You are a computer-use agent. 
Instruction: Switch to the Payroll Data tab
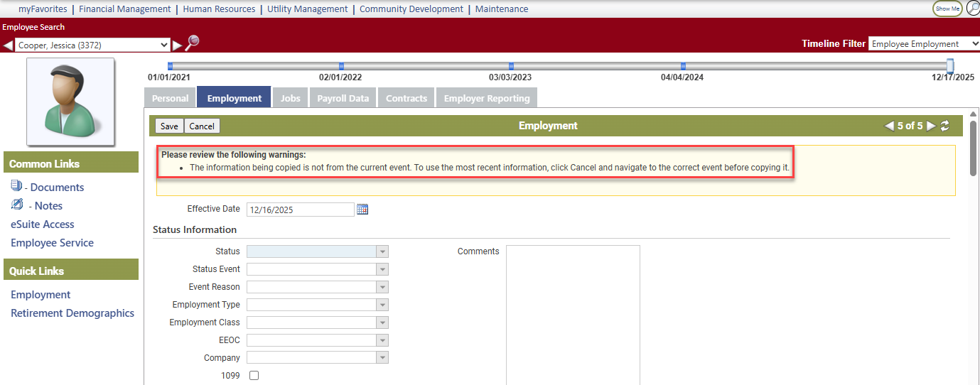click(x=343, y=98)
